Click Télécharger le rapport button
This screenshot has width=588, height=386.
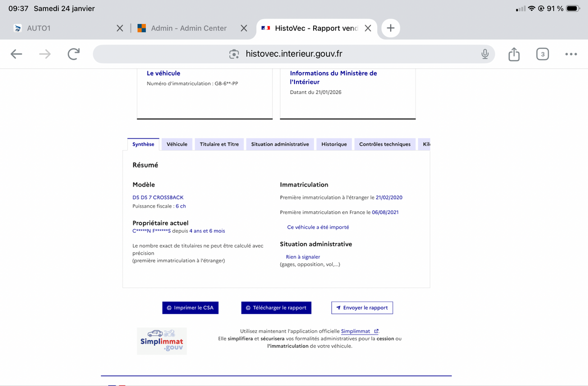(x=276, y=308)
